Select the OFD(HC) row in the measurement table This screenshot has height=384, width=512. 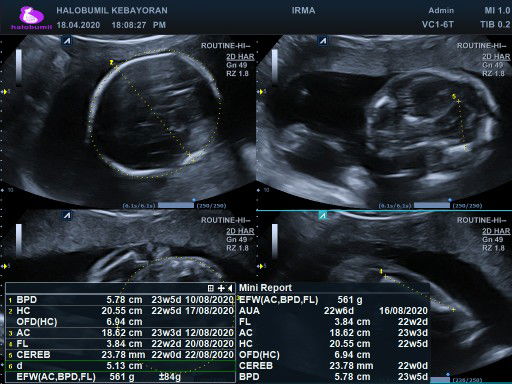point(120,322)
